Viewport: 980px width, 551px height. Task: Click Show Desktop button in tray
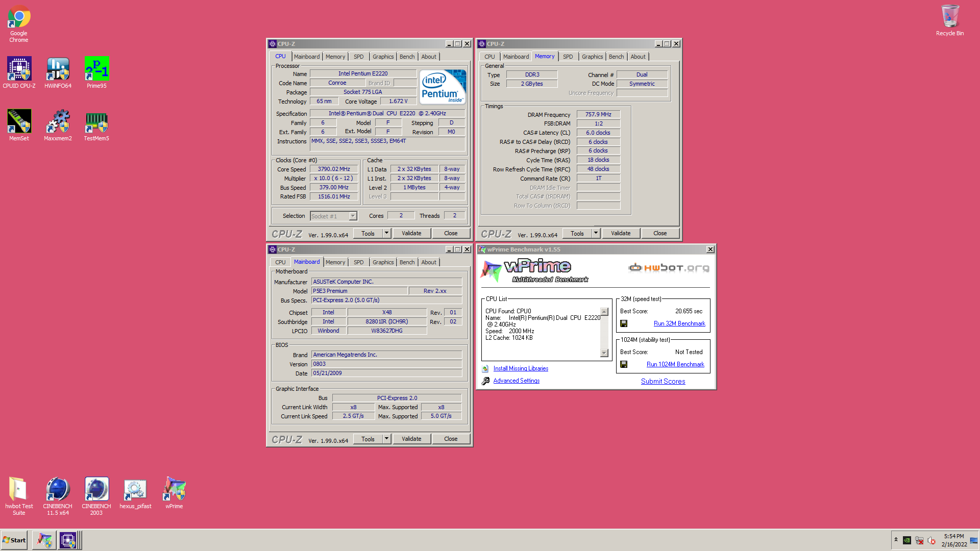click(x=974, y=540)
